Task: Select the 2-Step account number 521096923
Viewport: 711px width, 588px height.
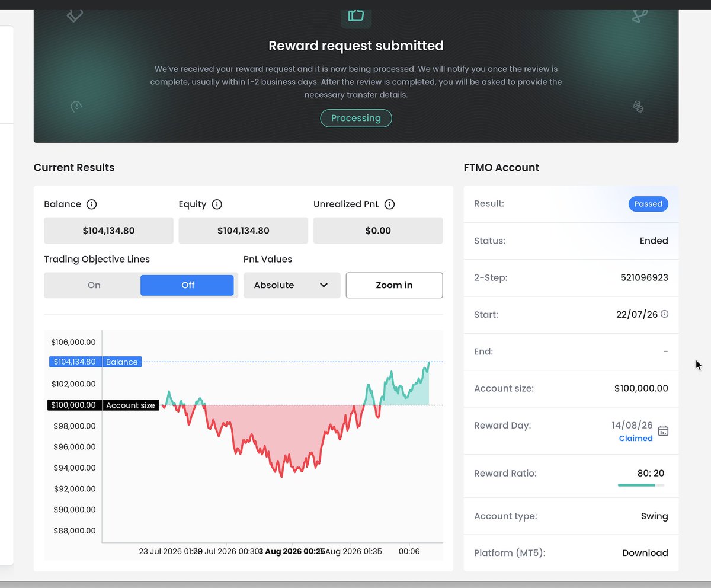Action: point(645,277)
